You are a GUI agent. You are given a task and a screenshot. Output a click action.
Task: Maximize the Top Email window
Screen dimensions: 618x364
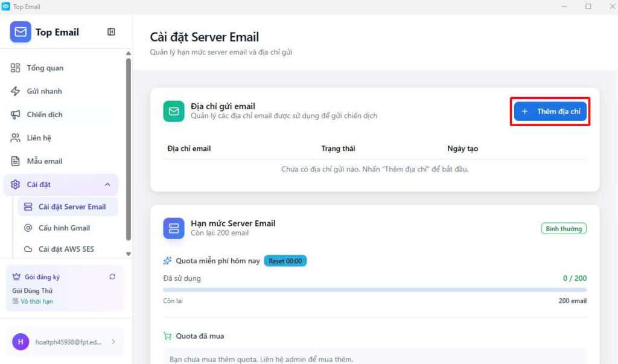[x=588, y=6]
